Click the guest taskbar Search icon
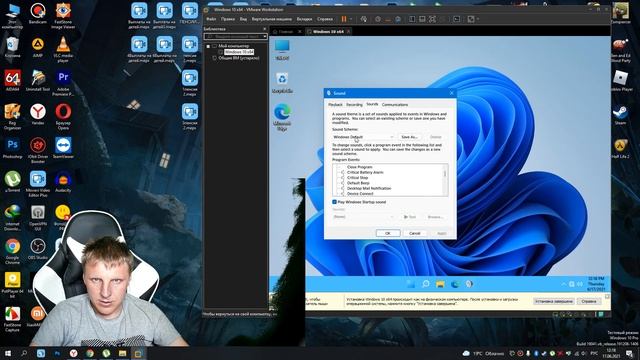Screen dimensions: 640x360 click(x=425, y=284)
